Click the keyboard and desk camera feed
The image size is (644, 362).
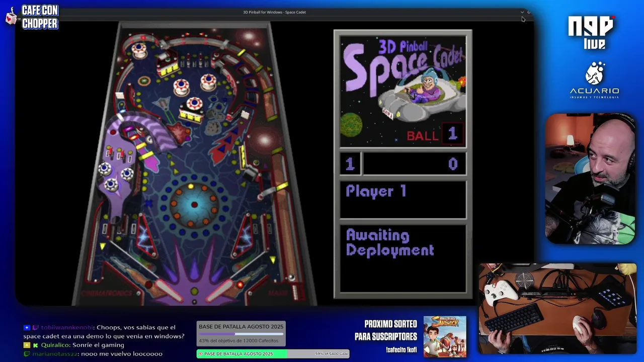click(557, 308)
